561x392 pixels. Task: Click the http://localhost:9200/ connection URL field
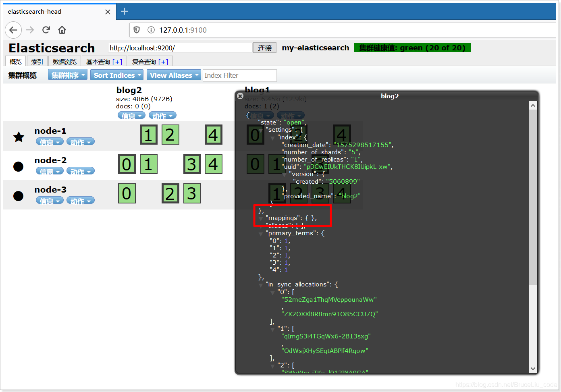tap(180, 48)
